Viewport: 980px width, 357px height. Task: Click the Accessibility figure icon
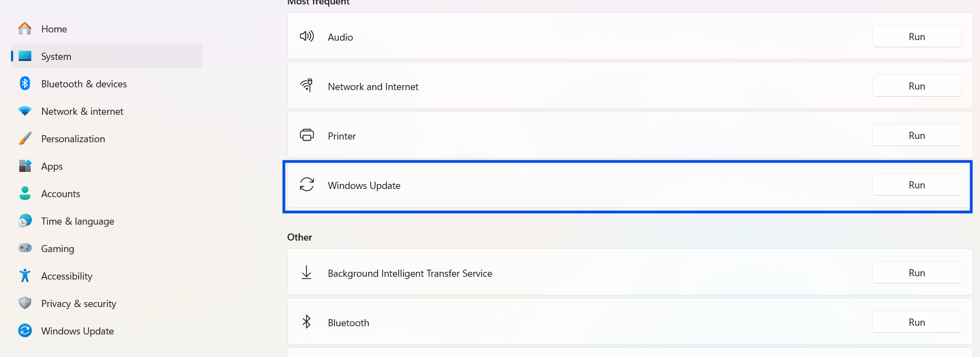pyautogui.click(x=25, y=276)
